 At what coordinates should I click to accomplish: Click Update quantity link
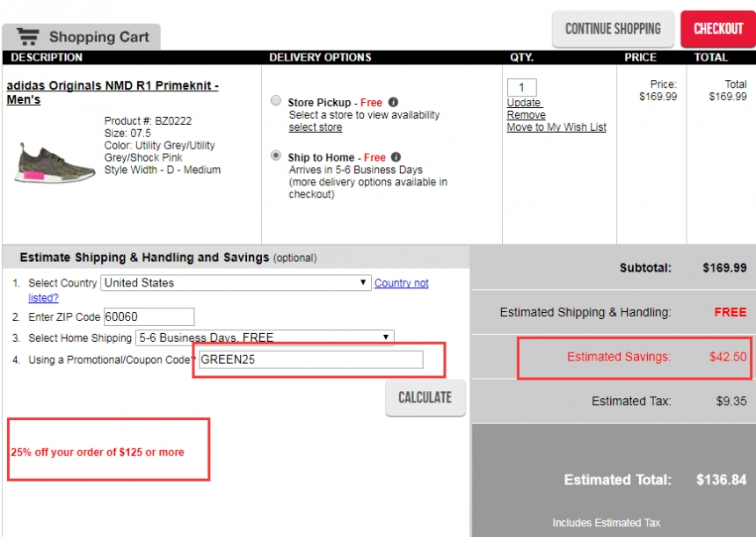524,103
